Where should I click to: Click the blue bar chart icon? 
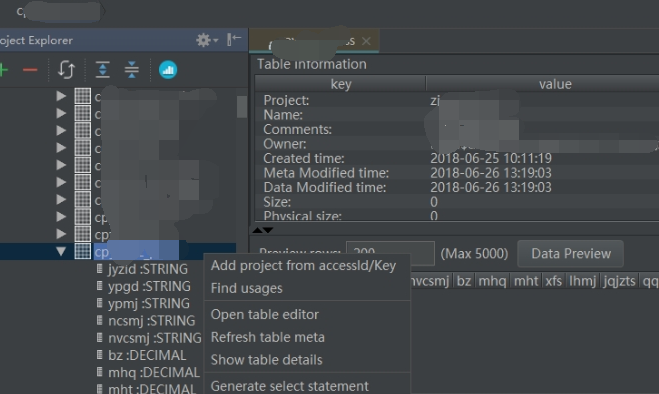tap(168, 70)
